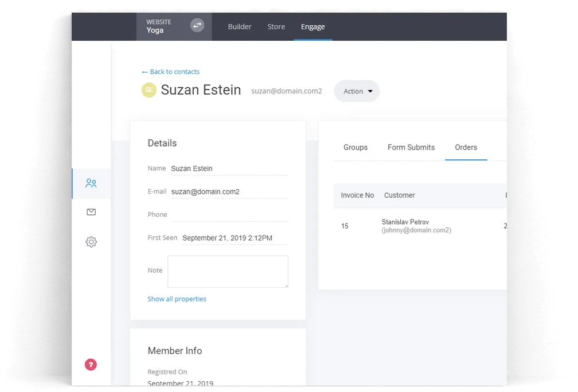Click into the Note text area
This screenshot has height=392, width=578.
click(228, 272)
